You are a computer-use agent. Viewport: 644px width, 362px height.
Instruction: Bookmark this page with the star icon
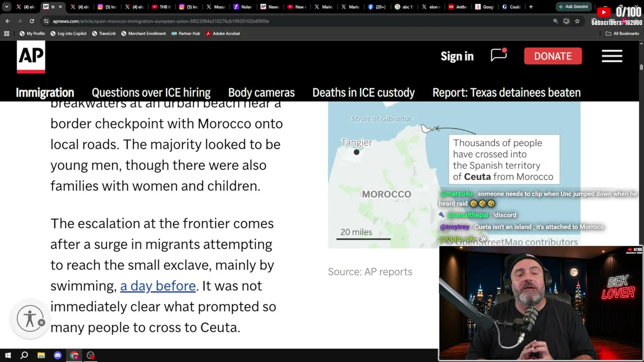pyautogui.click(x=577, y=21)
